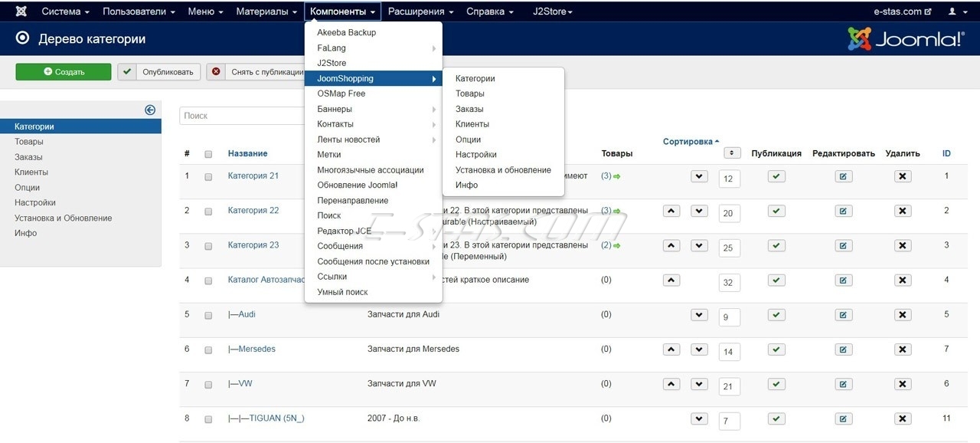Toggle the select-all checkbox in table header
Screen dimensions: 980x443
[x=208, y=154]
